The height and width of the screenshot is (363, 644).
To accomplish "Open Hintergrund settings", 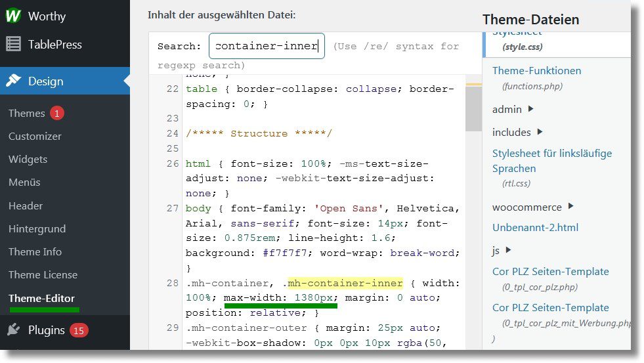I will 37,229.
